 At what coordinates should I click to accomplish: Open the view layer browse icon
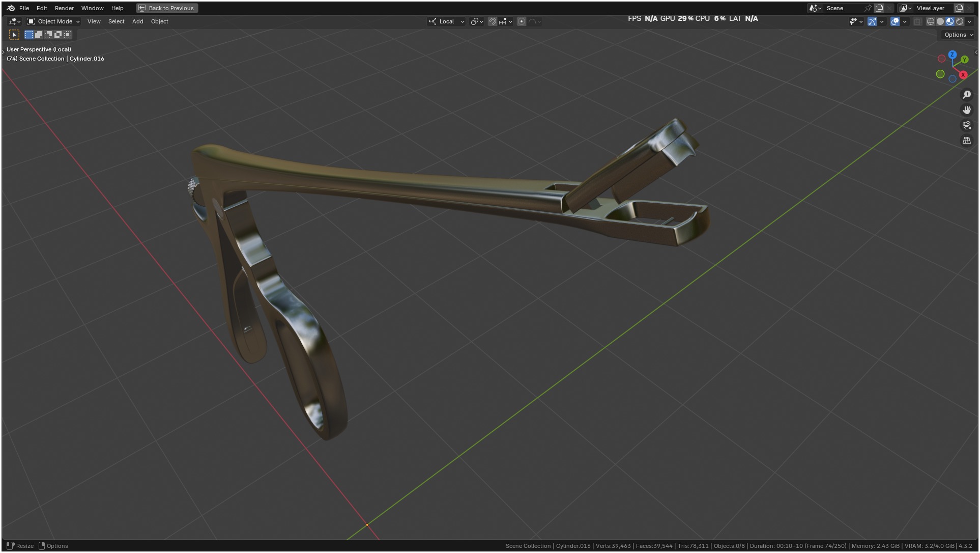pyautogui.click(x=905, y=8)
